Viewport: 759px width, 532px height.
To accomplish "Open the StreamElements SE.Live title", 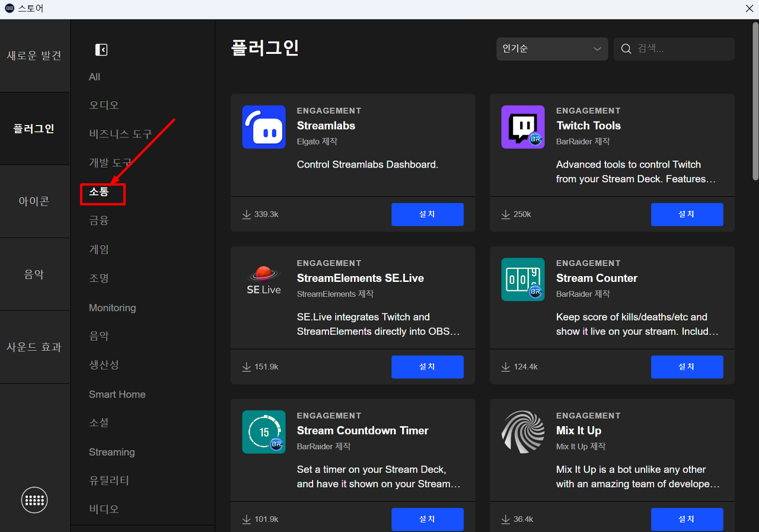I will tap(361, 278).
